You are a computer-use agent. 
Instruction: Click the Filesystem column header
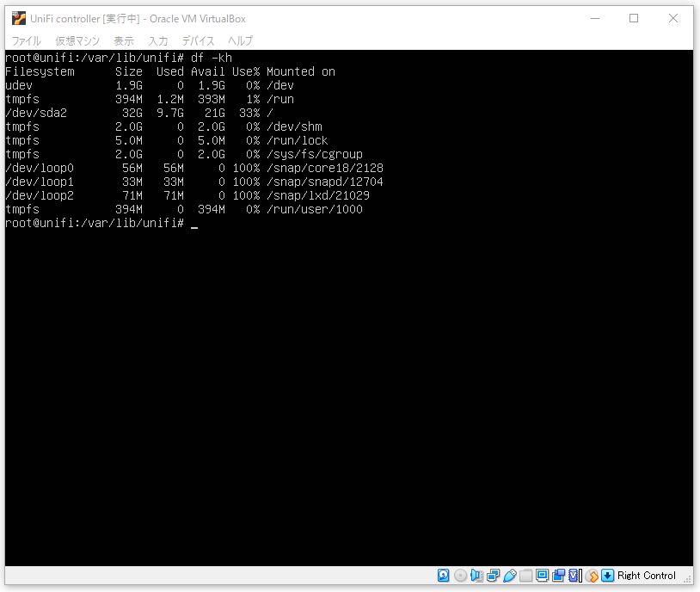[x=40, y=72]
